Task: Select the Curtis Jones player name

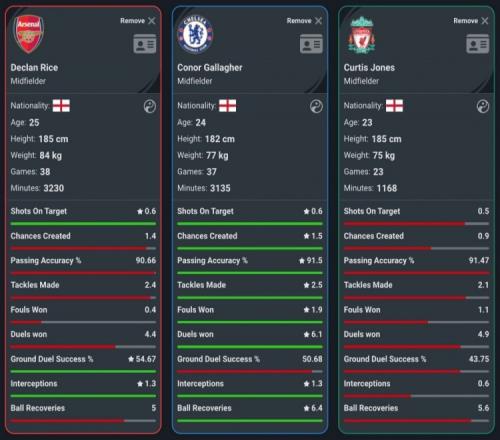Action: coord(369,68)
